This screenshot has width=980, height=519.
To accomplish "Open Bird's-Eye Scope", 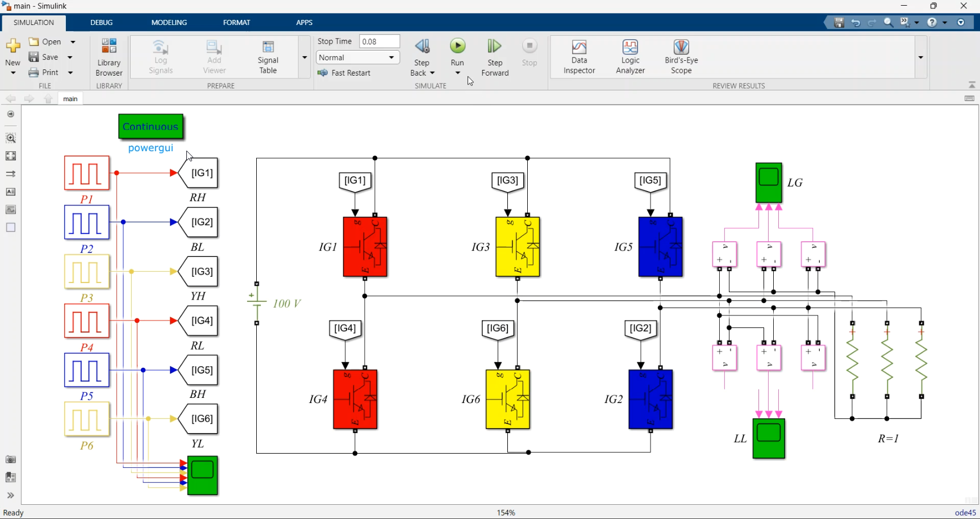I will [681, 57].
